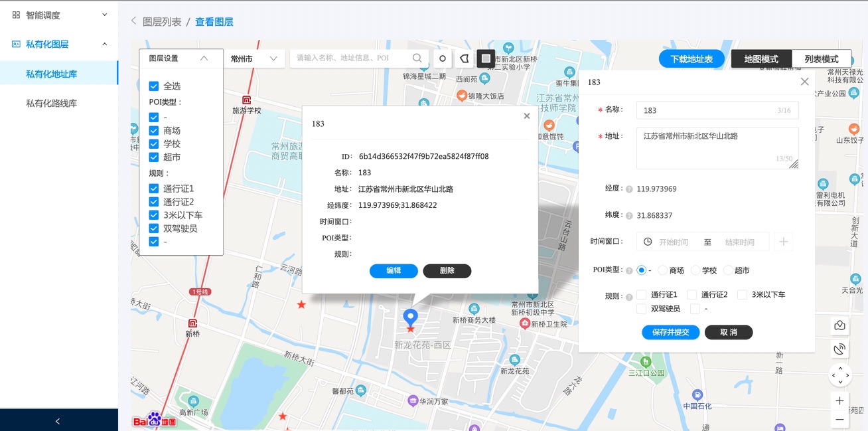Check the 双驾驶员 rule in edit form
The image size is (868, 431).
(x=641, y=309)
